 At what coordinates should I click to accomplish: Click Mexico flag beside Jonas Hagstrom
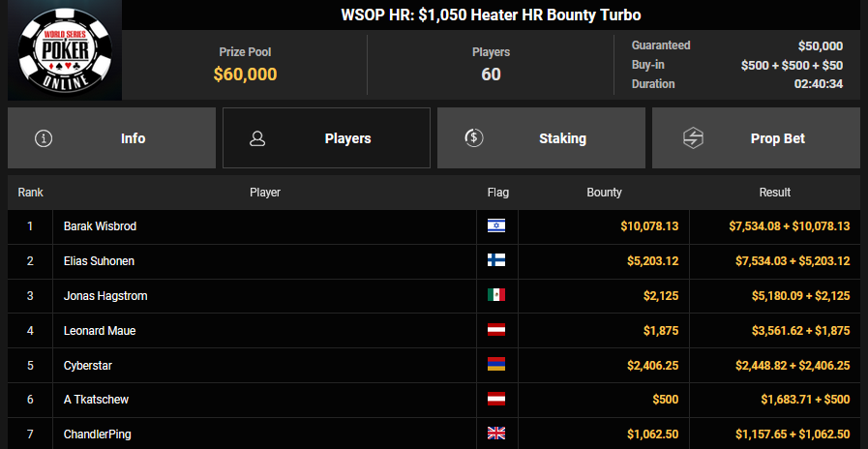click(496, 296)
